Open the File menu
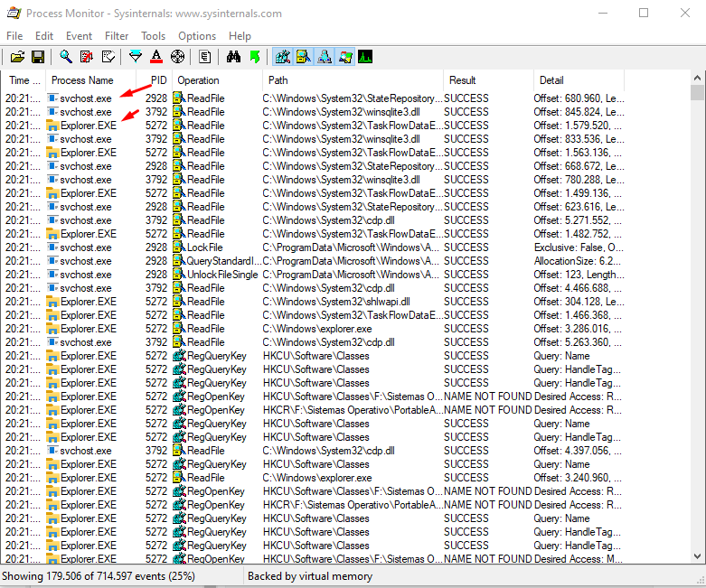Image resolution: width=706 pixels, height=588 pixels. (x=14, y=36)
